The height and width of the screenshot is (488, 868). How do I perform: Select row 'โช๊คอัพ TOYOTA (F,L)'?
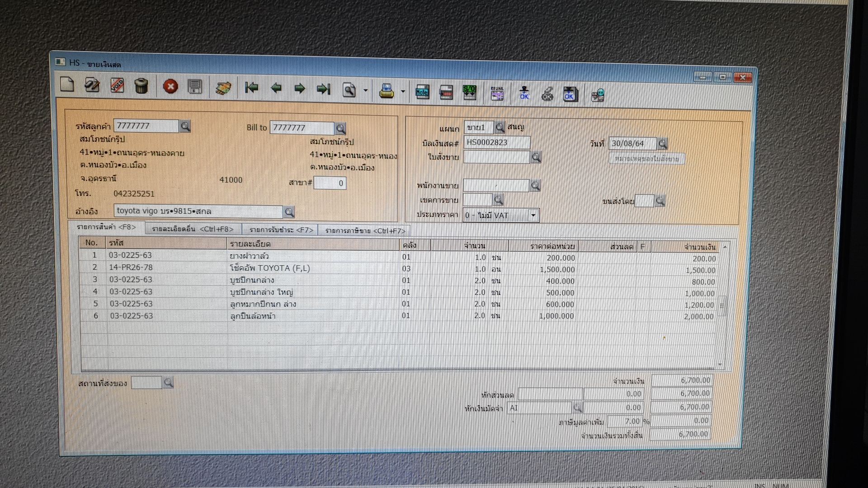[x=400, y=268]
